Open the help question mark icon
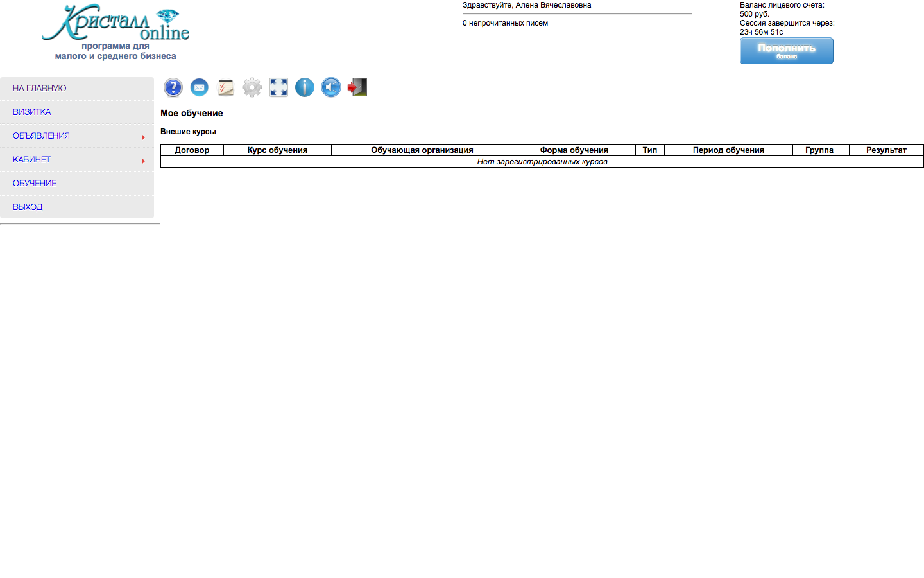This screenshot has height=578, width=924. (173, 87)
